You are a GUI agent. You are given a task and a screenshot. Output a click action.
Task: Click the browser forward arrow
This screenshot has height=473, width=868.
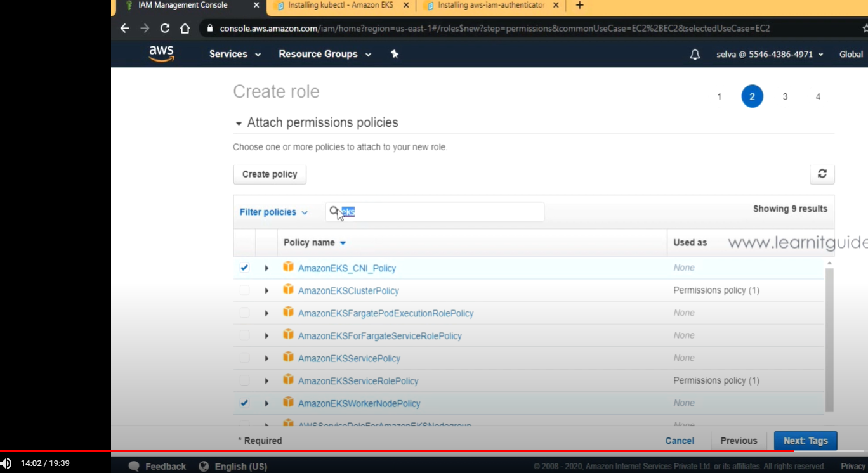pyautogui.click(x=145, y=28)
